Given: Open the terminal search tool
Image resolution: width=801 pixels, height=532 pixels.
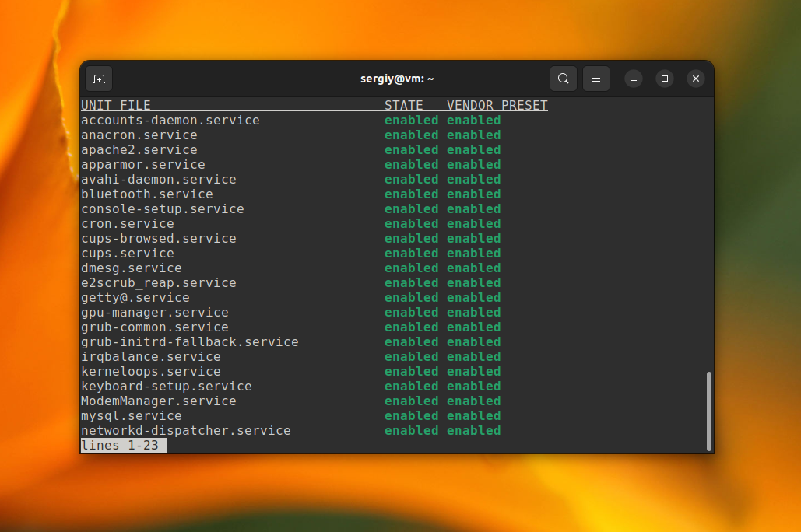Looking at the screenshot, I should click(564, 79).
